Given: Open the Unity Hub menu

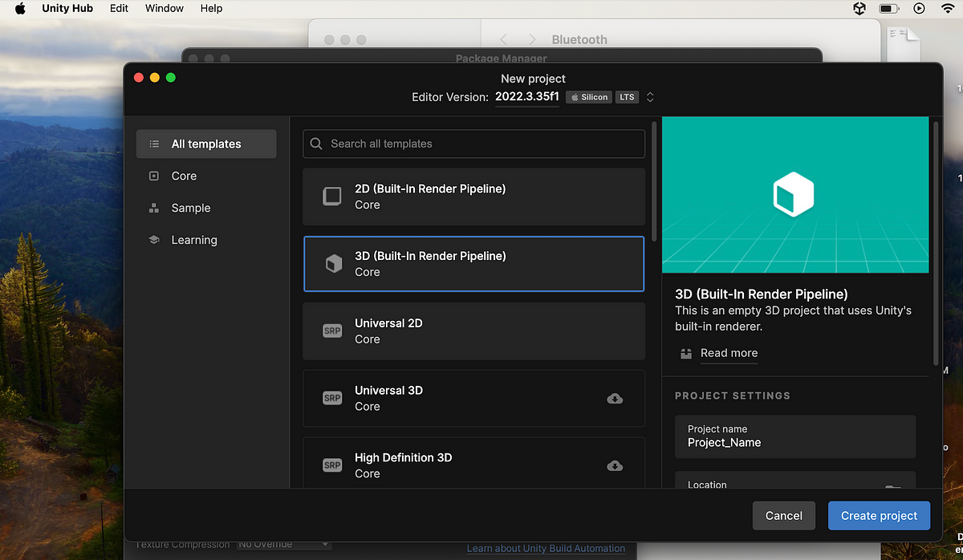Looking at the screenshot, I should (67, 8).
